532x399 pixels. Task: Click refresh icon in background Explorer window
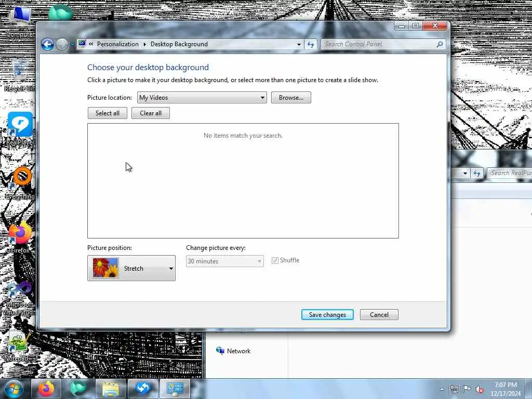click(x=477, y=174)
